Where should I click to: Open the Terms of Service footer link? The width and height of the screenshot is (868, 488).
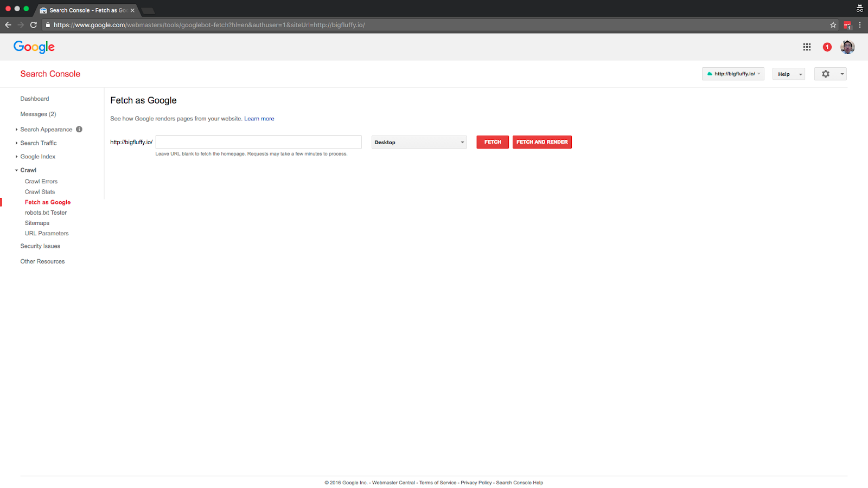coord(438,483)
